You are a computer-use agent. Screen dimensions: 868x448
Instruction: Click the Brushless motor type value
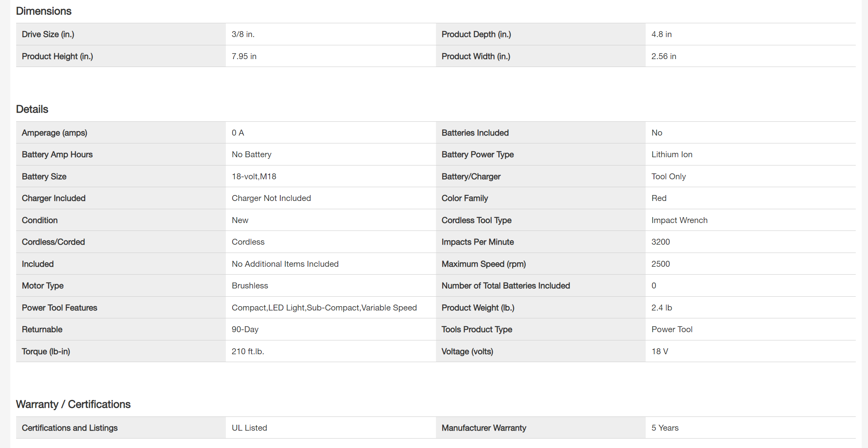(x=250, y=286)
